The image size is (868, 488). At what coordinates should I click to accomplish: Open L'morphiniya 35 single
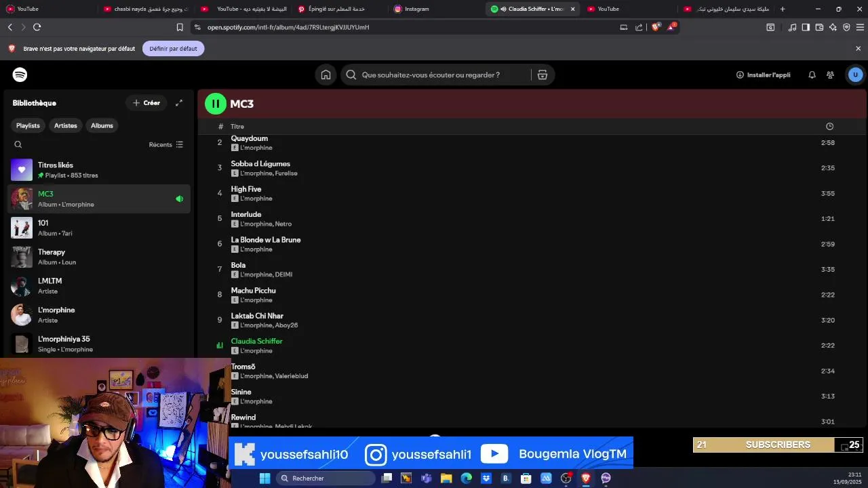(x=99, y=344)
